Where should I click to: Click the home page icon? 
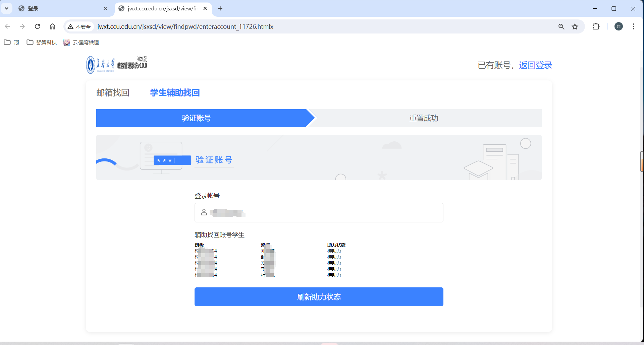52,26
